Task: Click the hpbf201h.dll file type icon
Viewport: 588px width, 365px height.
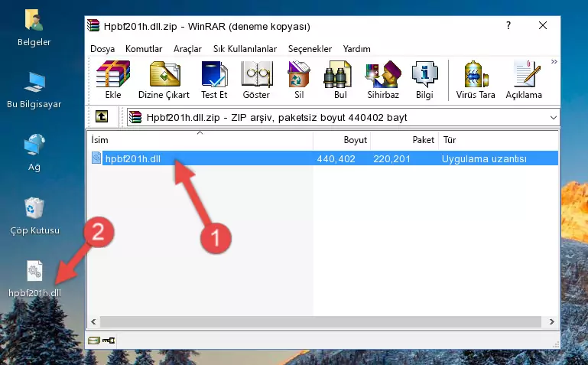Action: point(96,158)
